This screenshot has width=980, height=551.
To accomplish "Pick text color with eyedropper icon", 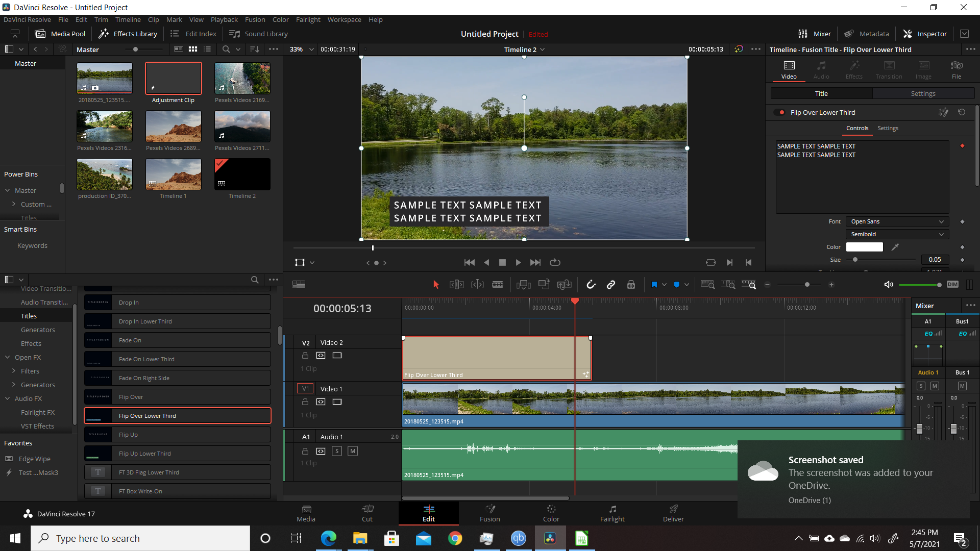I will click(895, 247).
